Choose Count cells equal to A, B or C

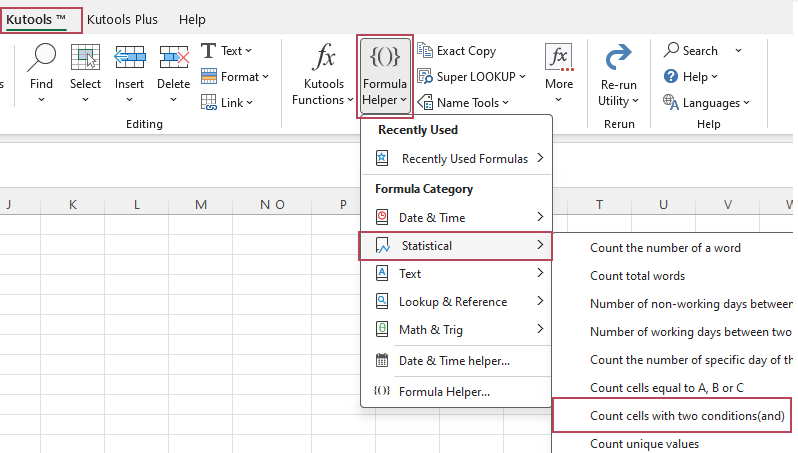pyautogui.click(x=667, y=388)
